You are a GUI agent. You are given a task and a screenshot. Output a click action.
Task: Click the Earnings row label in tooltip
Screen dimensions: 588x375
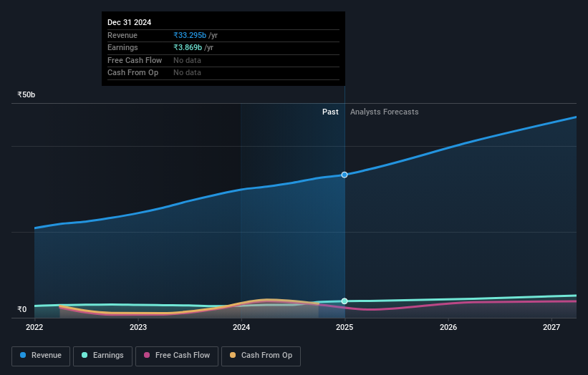coord(122,47)
